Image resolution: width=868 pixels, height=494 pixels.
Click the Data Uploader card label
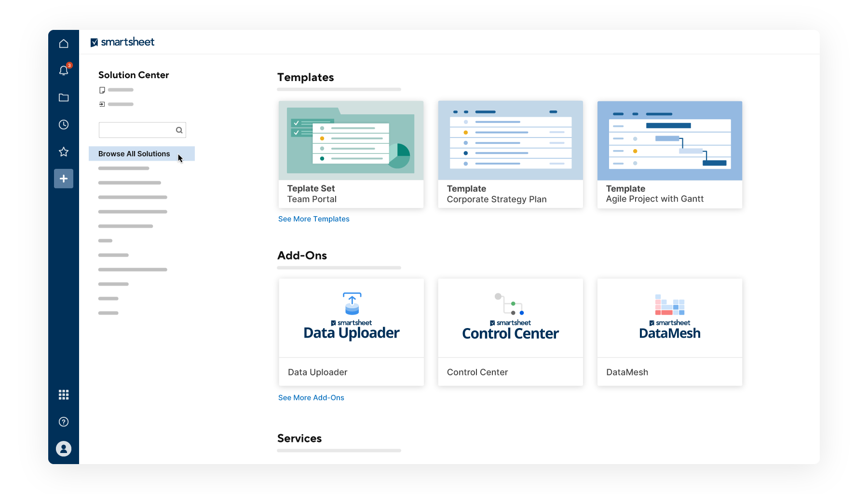318,372
